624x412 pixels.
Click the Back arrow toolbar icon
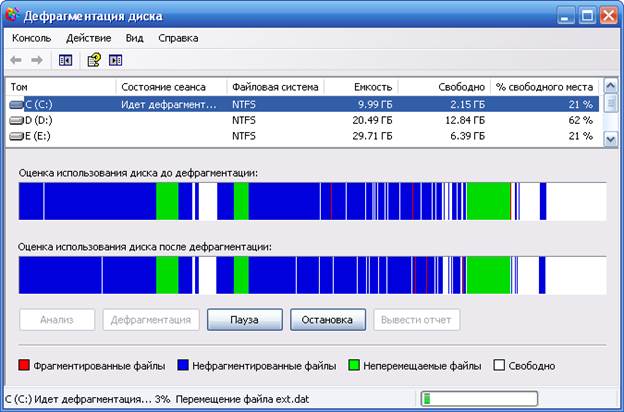(x=16, y=61)
